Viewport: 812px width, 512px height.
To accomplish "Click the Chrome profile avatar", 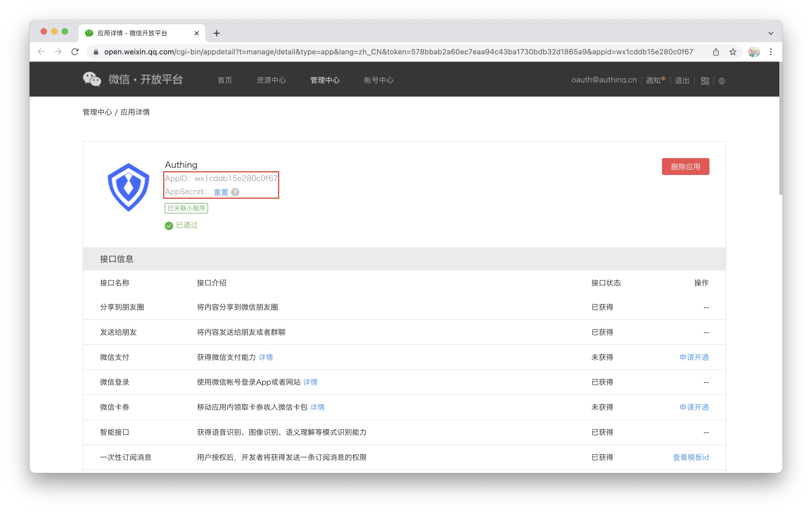I will [x=754, y=52].
